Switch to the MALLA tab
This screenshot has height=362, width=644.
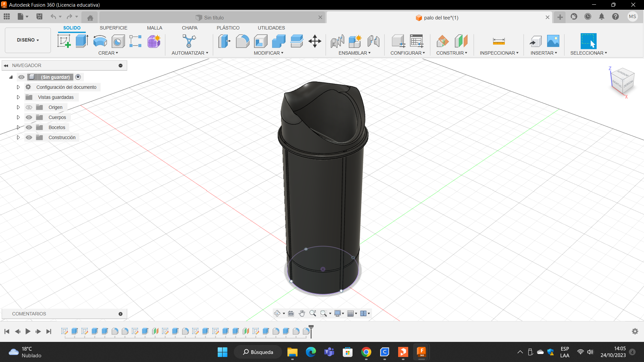click(154, 28)
